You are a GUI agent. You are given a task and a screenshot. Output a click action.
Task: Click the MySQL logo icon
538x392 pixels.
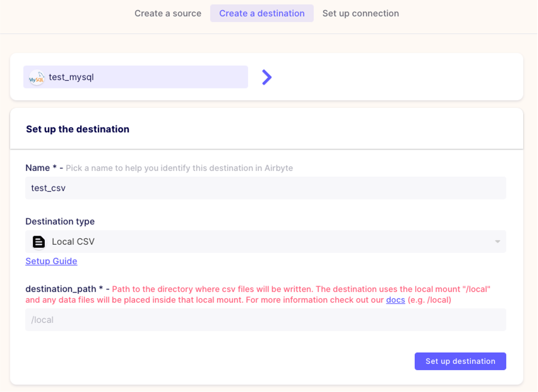pyautogui.click(x=36, y=78)
